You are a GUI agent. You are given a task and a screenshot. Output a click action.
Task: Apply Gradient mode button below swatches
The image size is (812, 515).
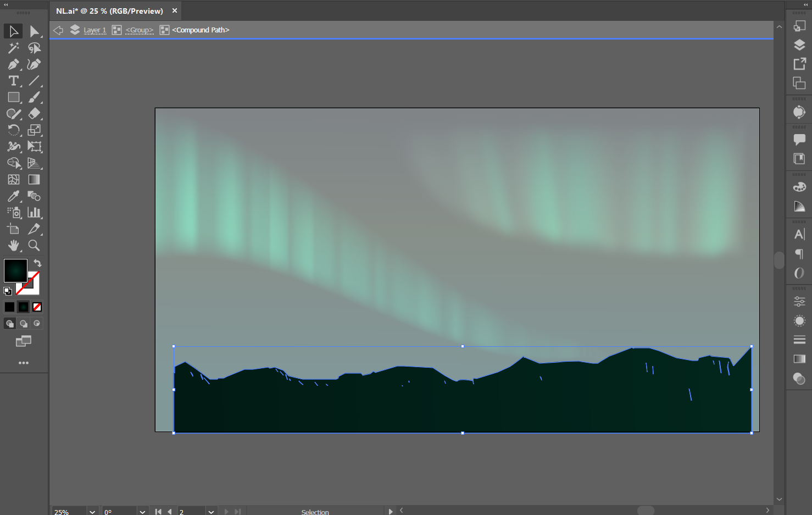24,307
